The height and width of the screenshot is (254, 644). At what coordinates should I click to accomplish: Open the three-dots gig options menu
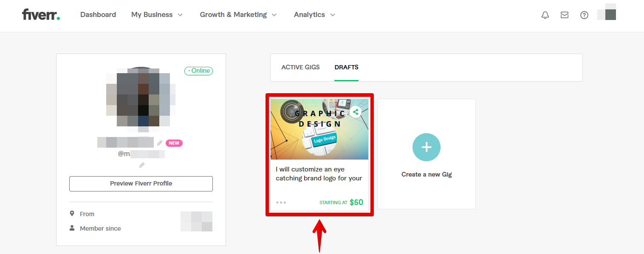(281, 203)
